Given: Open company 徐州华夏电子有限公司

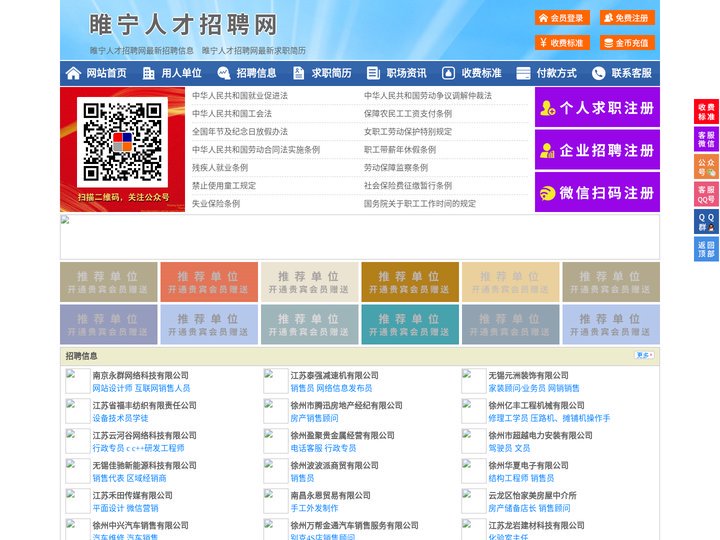Looking at the screenshot, I should click(x=529, y=465).
